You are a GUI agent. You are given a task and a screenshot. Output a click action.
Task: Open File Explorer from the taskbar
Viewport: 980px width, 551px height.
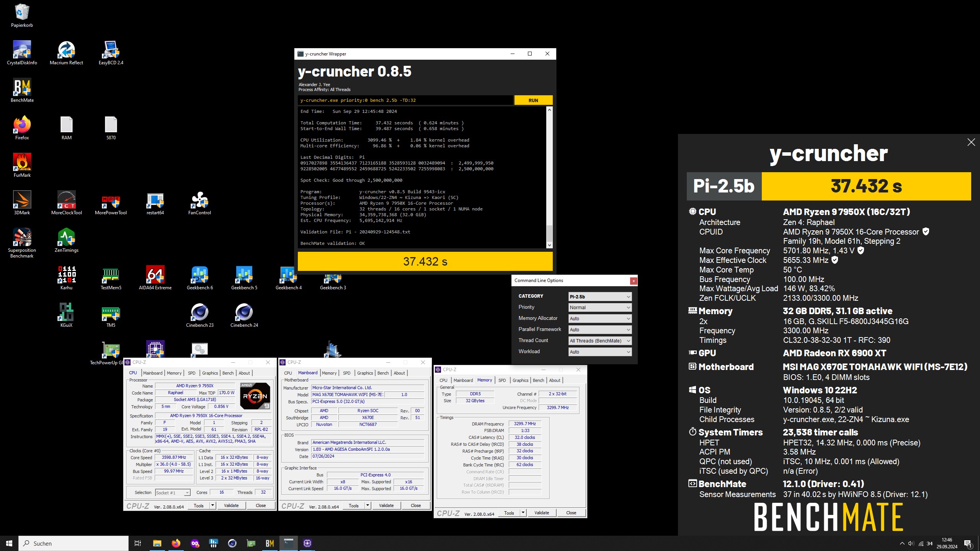[x=157, y=543]
